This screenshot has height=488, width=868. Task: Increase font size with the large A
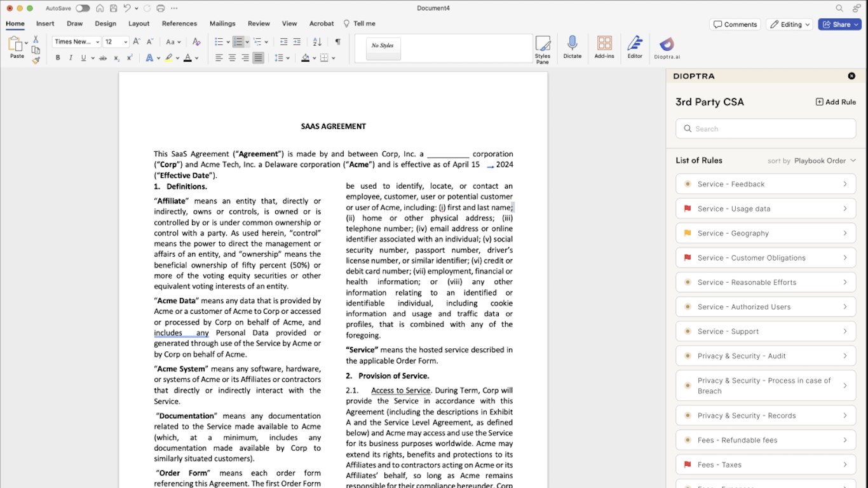137,42
